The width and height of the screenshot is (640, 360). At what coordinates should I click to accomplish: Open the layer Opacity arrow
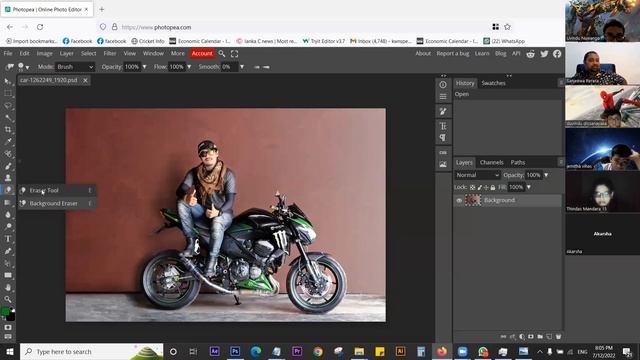pos(546,175)
